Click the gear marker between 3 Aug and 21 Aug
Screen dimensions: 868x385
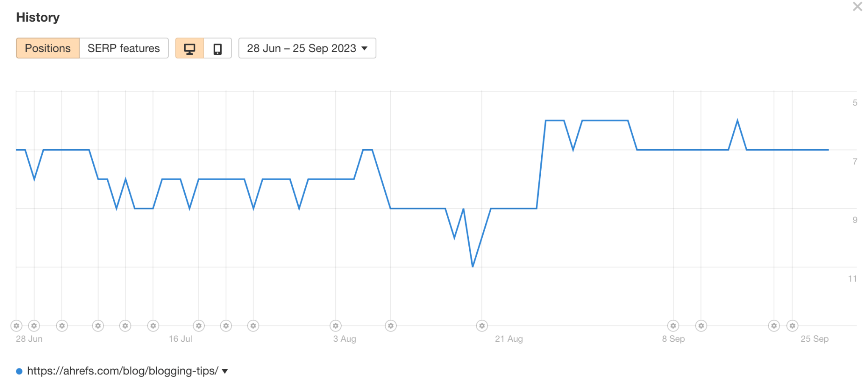(x=391, y=326)
